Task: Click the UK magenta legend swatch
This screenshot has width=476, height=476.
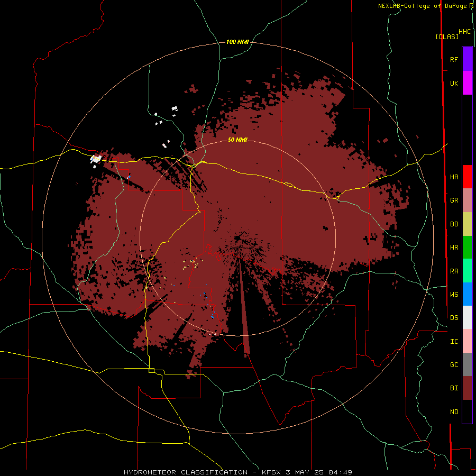Action: (x=467, y=83)
